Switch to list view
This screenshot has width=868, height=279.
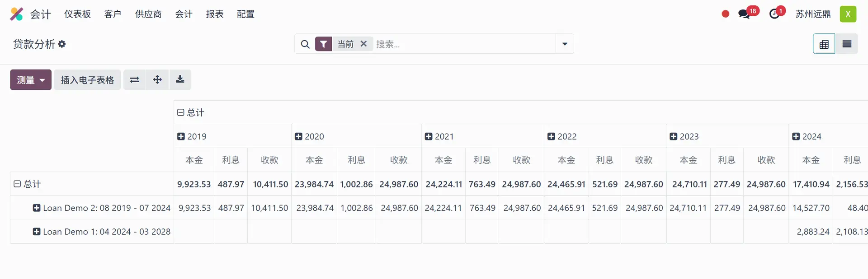click(847, 44)
